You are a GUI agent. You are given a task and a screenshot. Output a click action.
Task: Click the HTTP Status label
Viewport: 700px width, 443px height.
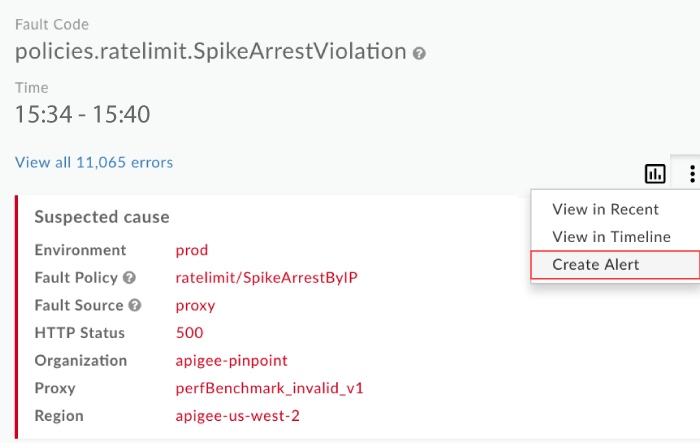(x=81, y=333)
